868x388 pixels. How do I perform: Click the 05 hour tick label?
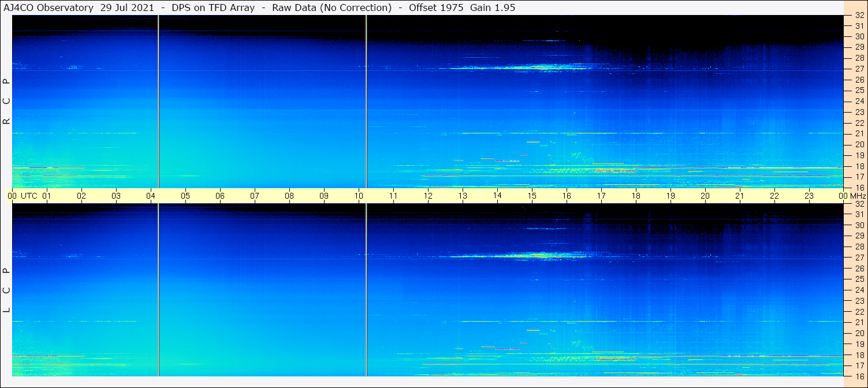[185, 196]
